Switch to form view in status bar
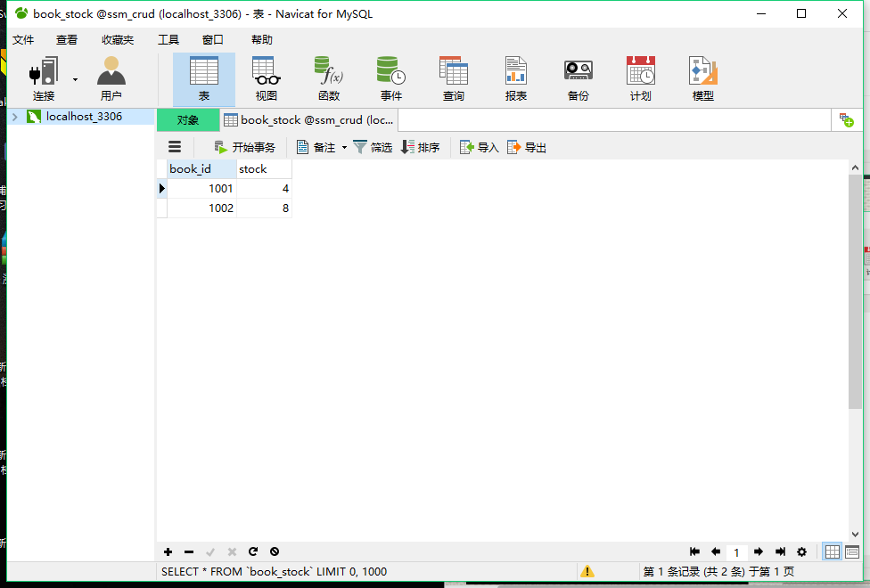The image size is (870, 588). (x=852, y=552)
